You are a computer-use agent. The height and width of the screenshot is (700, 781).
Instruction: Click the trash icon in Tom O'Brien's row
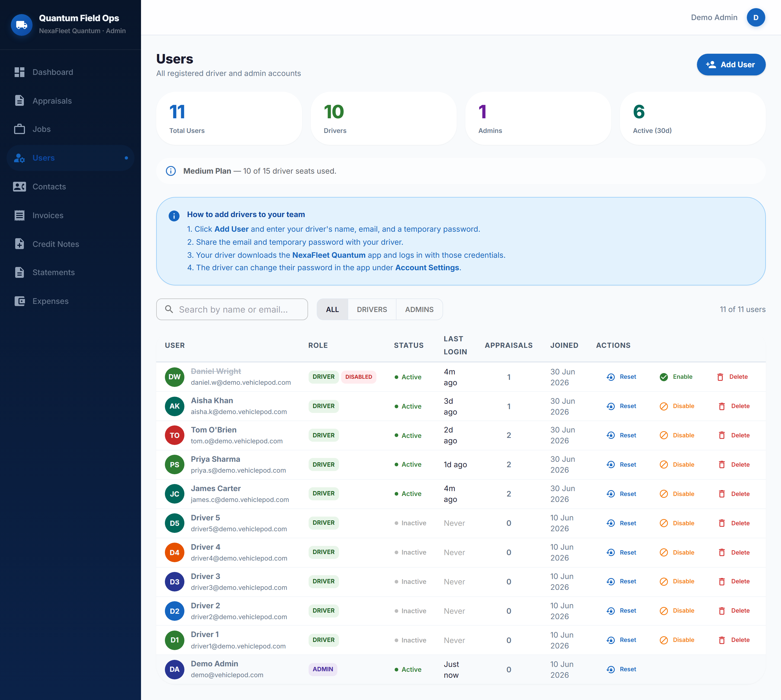tap(722, 435)
